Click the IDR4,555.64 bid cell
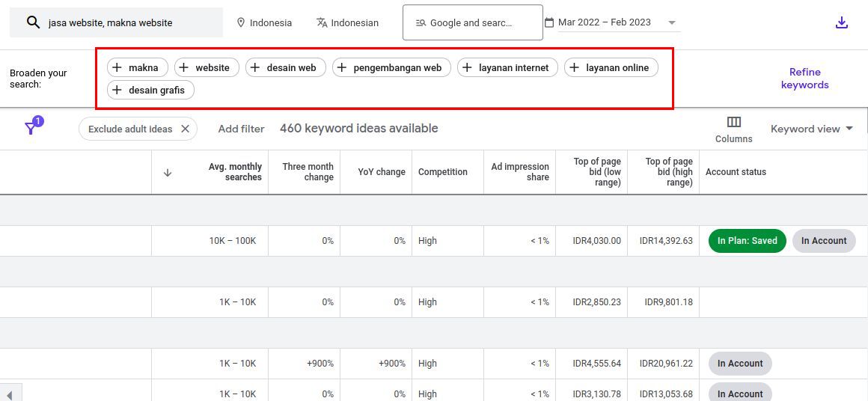 coord(597,364)
